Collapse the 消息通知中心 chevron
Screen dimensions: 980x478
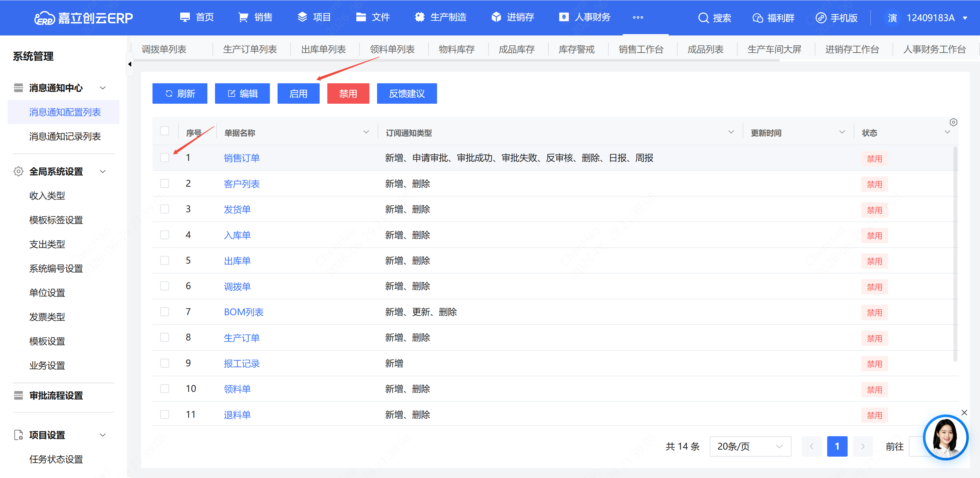click(x=103, y=88)
